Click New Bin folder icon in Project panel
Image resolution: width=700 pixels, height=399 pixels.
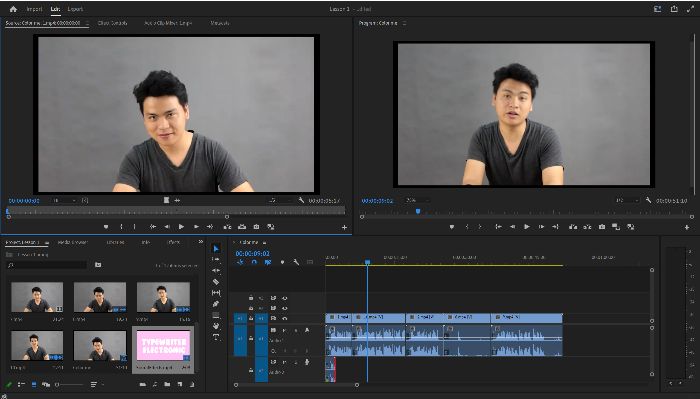tap(167, 384)
